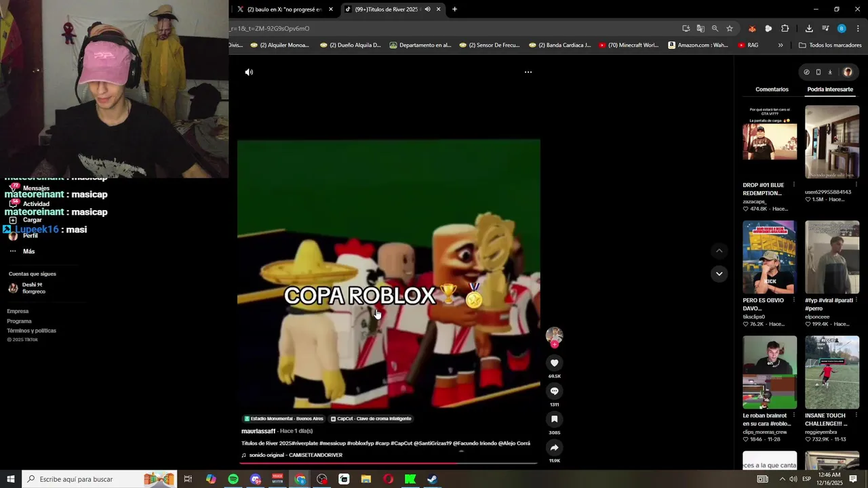
Task: Open comments with the speech bubble icon
Action: tap(554, 391)
